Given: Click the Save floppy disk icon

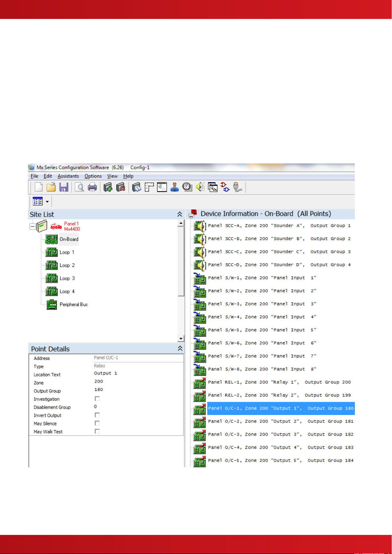Looking at the screenshot, I should (63, 187).
